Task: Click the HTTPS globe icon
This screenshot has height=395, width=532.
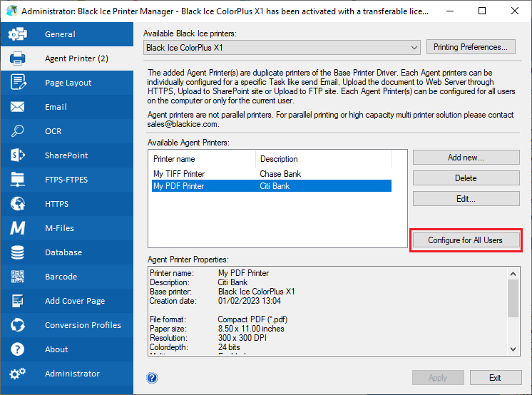Action: 18,204
